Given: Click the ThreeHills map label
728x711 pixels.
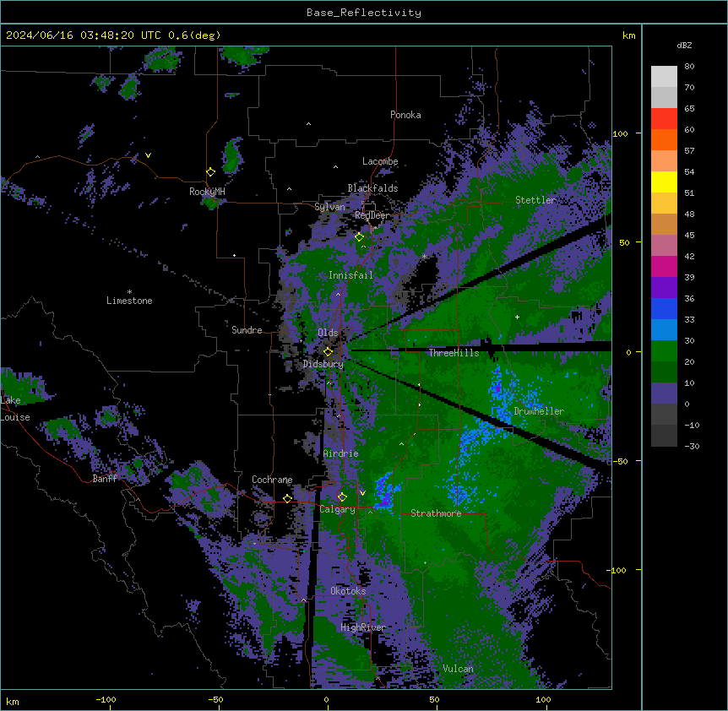Looking at the screenshot, I should click(x=454, y=353).
